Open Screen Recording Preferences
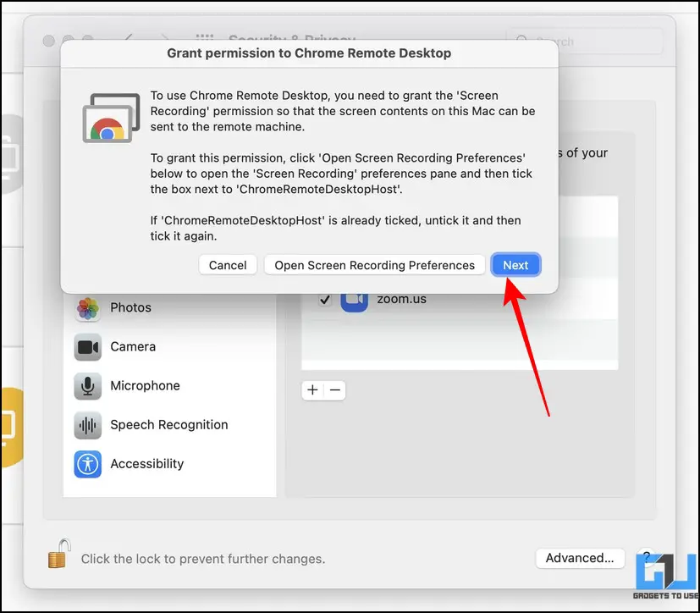The image size is (700, 613). point(375,265)
